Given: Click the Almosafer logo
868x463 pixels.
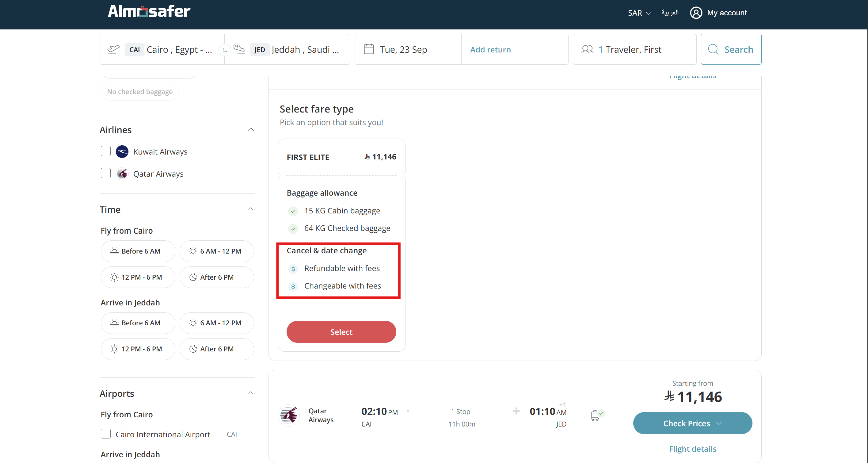Looking at the screenshot, I should [149, 11].
